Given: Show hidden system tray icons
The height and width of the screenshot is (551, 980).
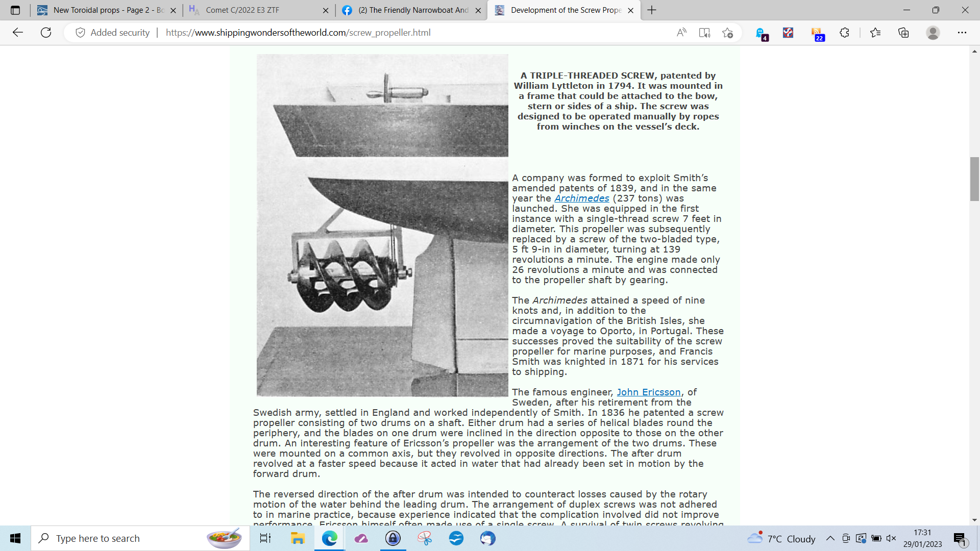Looking at the screenshot, I should tap(830, 538).
